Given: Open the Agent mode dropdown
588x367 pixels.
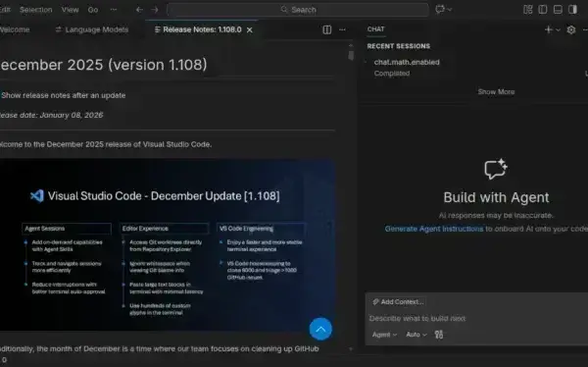Looking at the screenshot, I should pos(384,335).
